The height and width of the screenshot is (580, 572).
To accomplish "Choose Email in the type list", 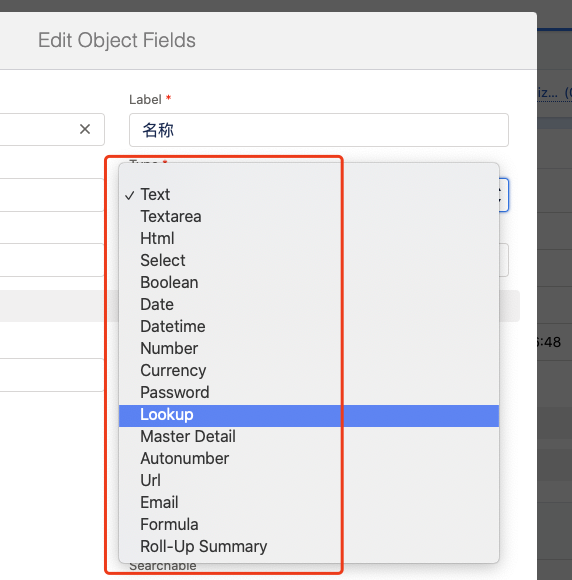I will click(309, 503).
